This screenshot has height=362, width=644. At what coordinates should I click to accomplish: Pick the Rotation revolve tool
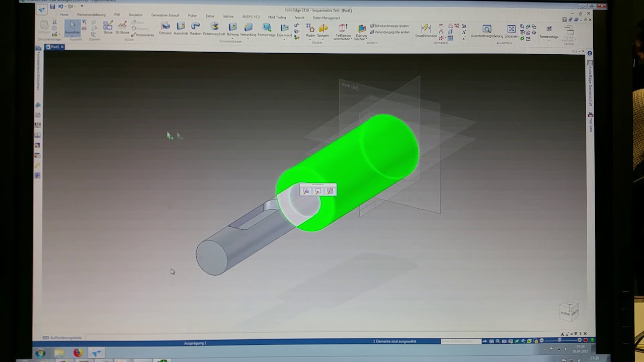click(x=195, y=29)
